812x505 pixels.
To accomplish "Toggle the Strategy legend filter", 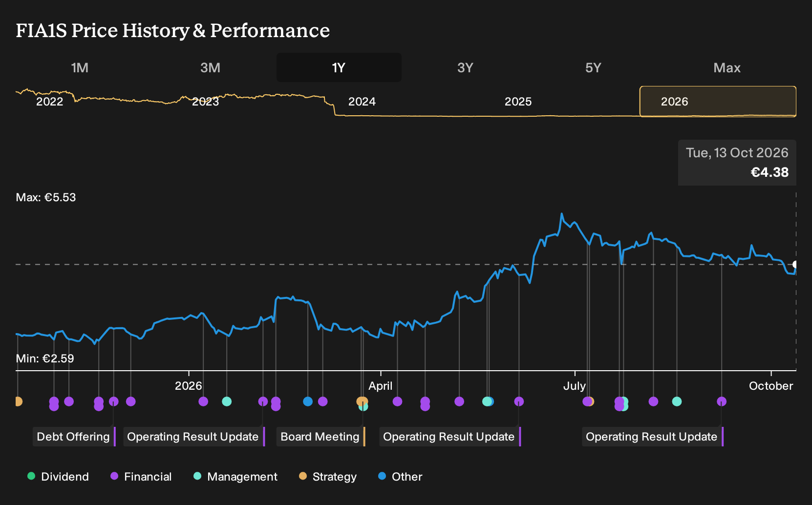I will (x=328, y=476).
